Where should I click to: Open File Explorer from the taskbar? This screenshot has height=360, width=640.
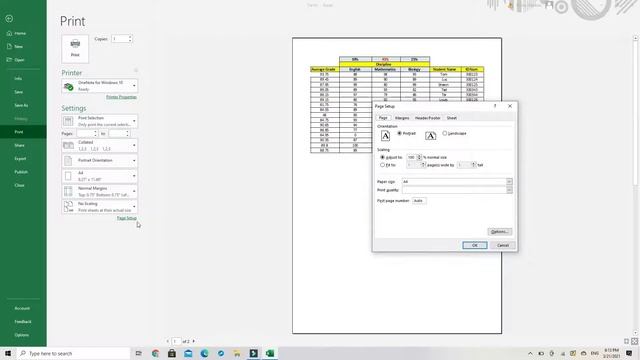coord(237,353)
